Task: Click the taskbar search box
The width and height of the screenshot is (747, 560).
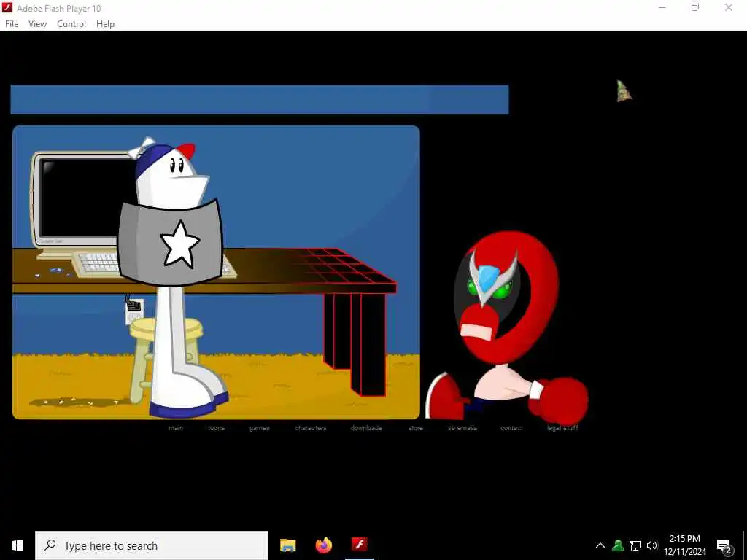Action: pos(152,545)
